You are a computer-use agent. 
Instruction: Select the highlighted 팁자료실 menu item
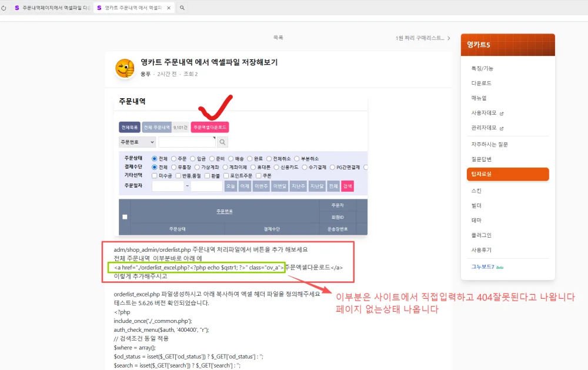point(508,174)
